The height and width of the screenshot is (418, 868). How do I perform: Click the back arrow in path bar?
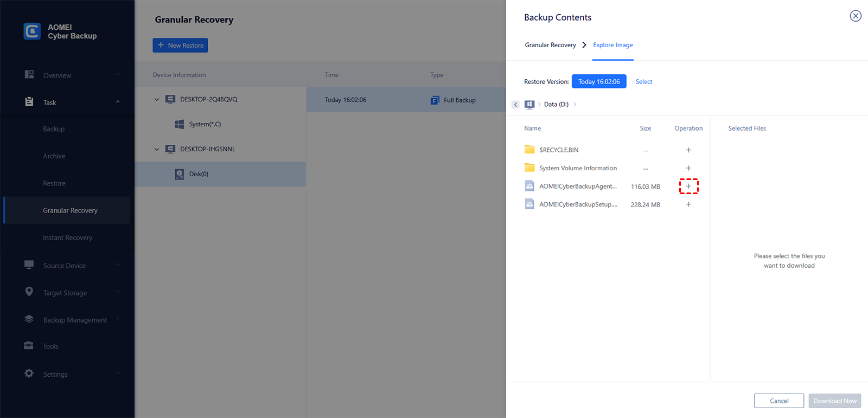point(515,105)
